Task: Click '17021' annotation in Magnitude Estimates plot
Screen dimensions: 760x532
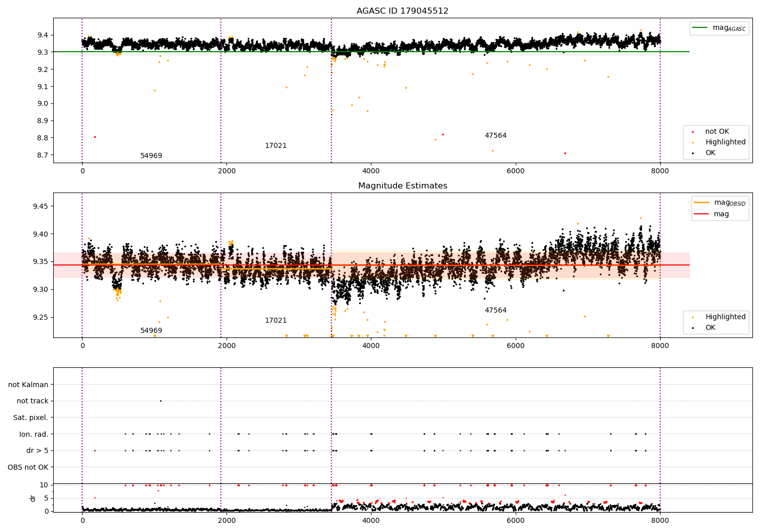Action: [276, 321]
